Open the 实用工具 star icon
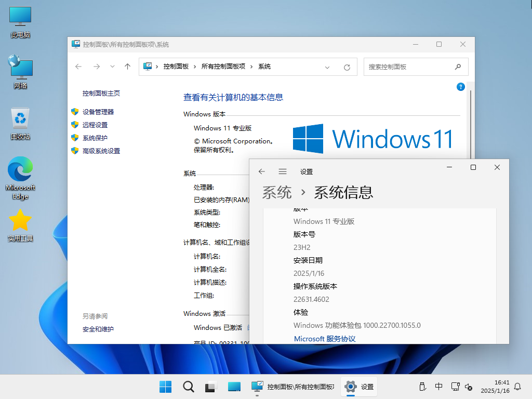 (20, 225)
